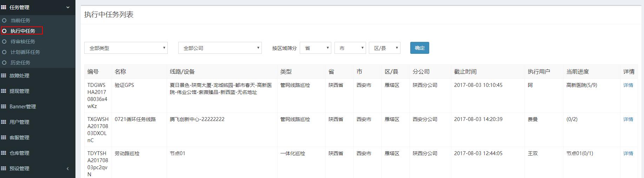Viewport: 644px width, 178px height.
Task: Open 当前任务 in sidebar
Action: (20, 20)
